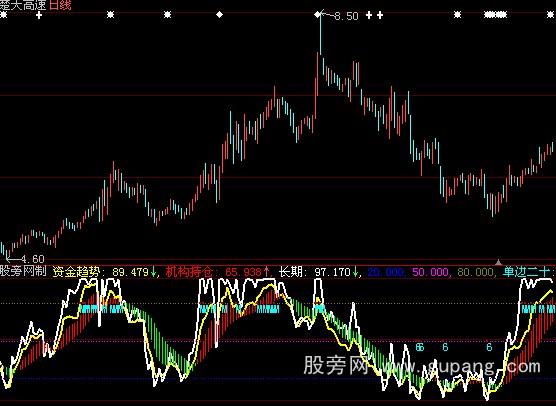Click the blue 20.000 reference value
556x406 pixels.
385,272
